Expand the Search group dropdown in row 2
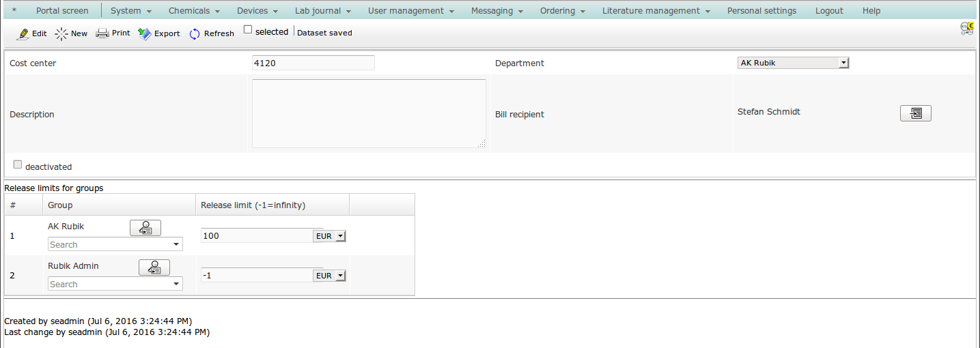 [176, 284]
